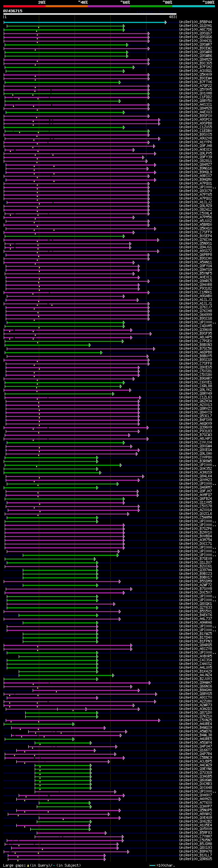Select hit label UniRef100_B9IEW2
218x868 pixels.
196,48
